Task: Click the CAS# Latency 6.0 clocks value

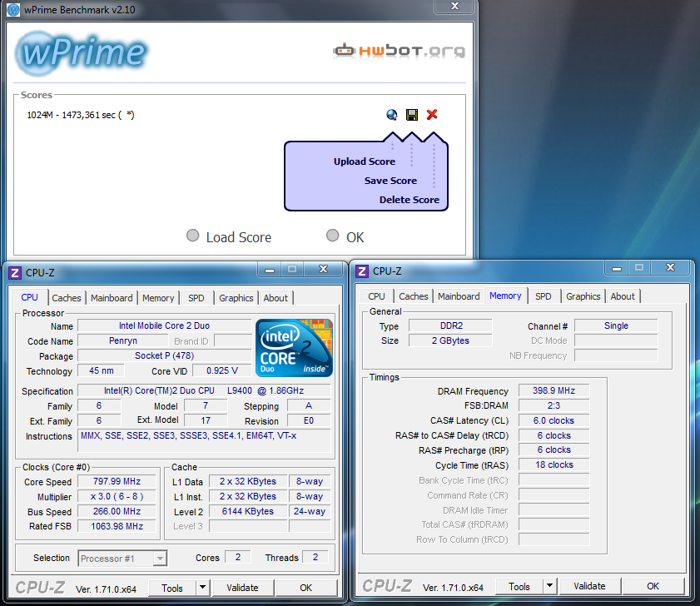Action: [x=554, y=420]
